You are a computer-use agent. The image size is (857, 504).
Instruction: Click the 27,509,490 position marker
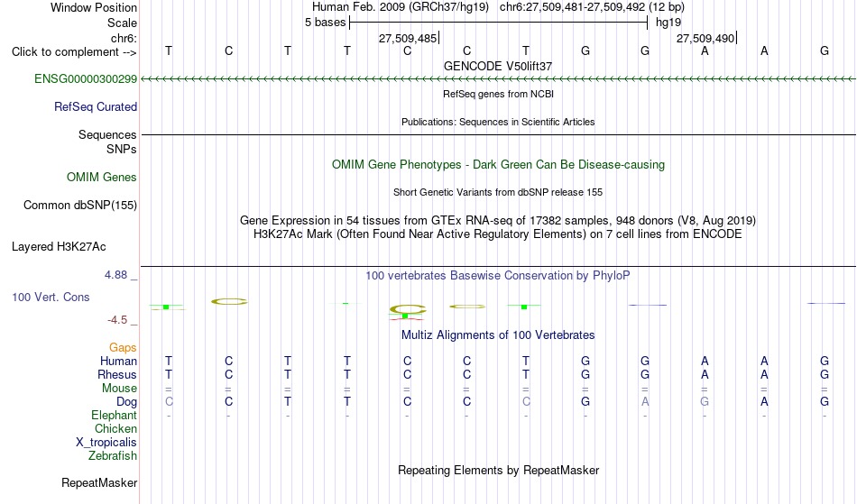coord(706,39)
